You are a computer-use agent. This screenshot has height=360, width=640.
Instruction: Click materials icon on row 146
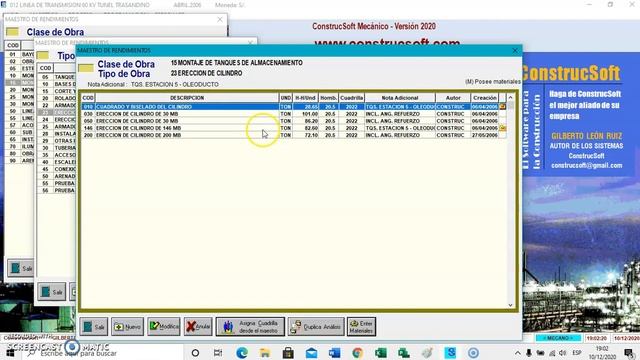tap(502, 128)
